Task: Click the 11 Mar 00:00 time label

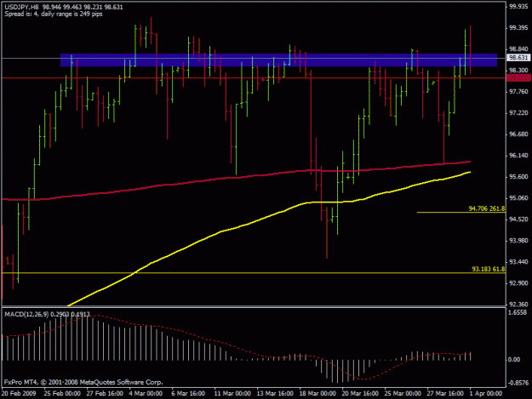Action: (232, 394)
